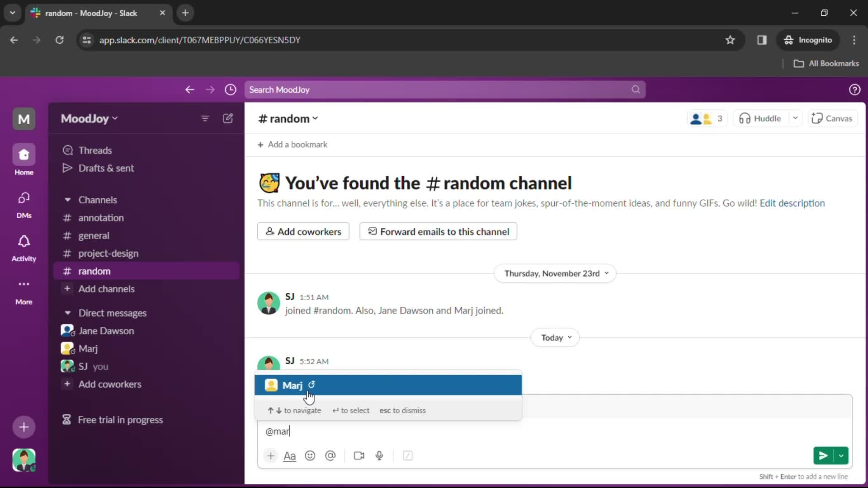
Task: Record an audio clip microphone
Action: click(x=379, y=456)
